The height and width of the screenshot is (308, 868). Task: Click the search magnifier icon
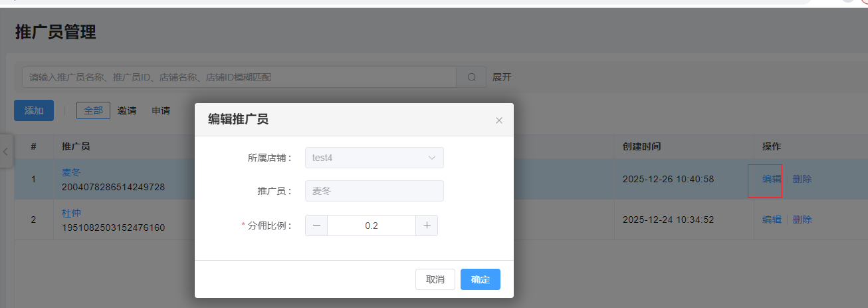[x=472, y=77]
